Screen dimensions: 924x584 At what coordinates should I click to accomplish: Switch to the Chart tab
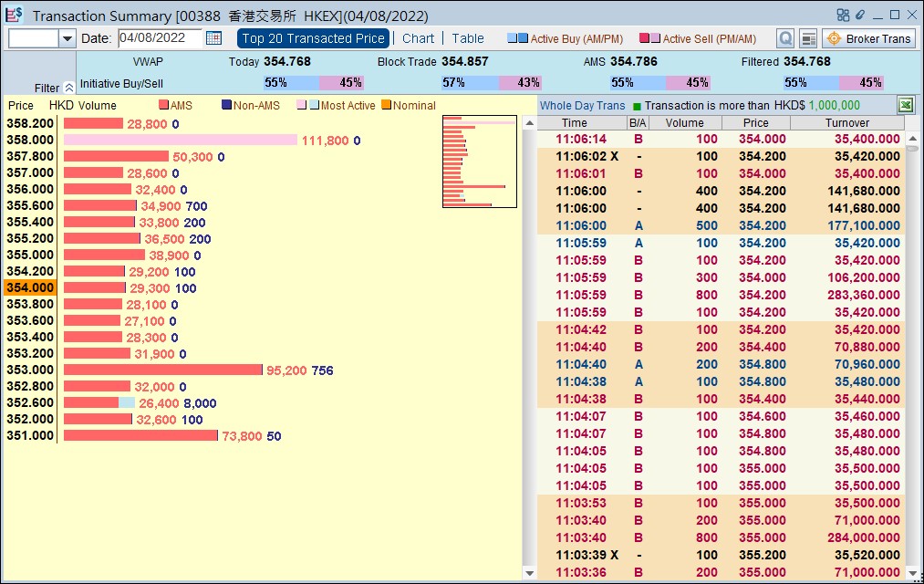[x=418, y=38]
